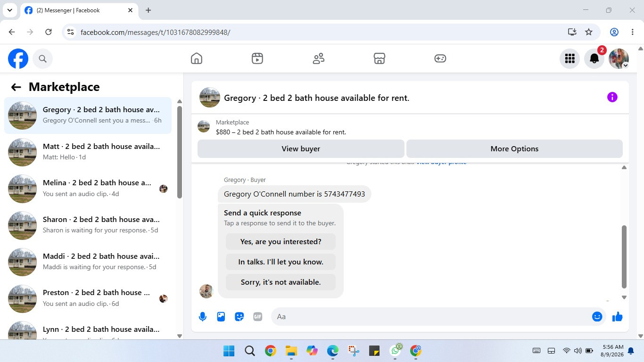Open Lynn conversation in the list

(x=88, y=329)
